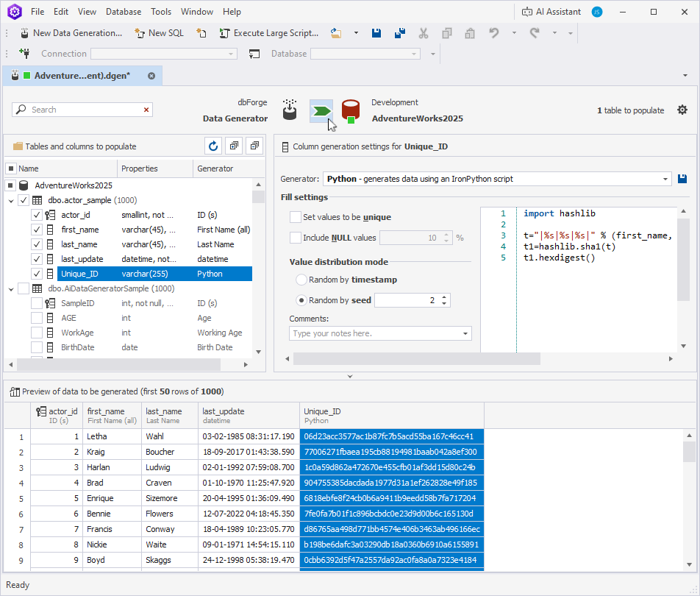Screen dimensions: 700x596
Task: Click the expand all nodes icon
Action: pyautogui.click(x=234, y=146)
